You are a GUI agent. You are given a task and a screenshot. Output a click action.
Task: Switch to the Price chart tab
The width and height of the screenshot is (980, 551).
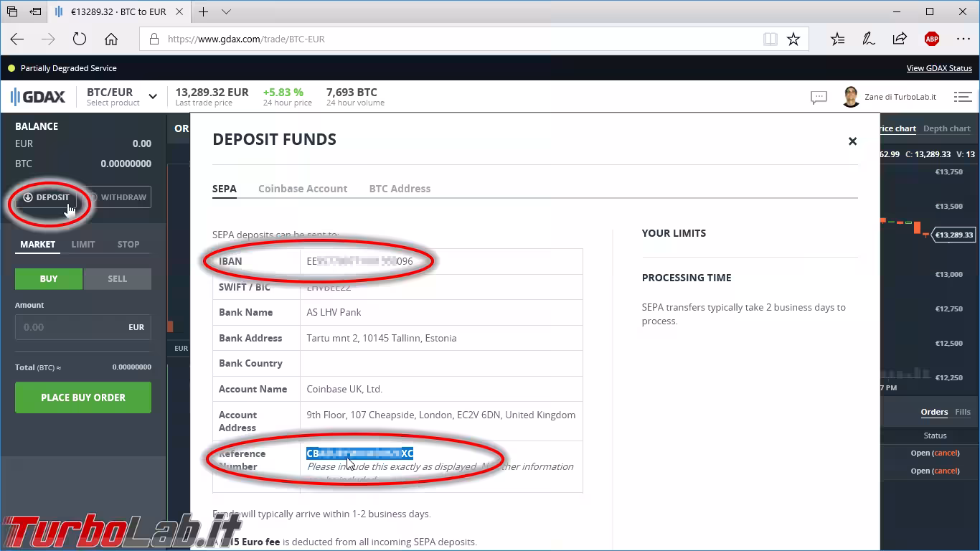(x=897, y=129)
